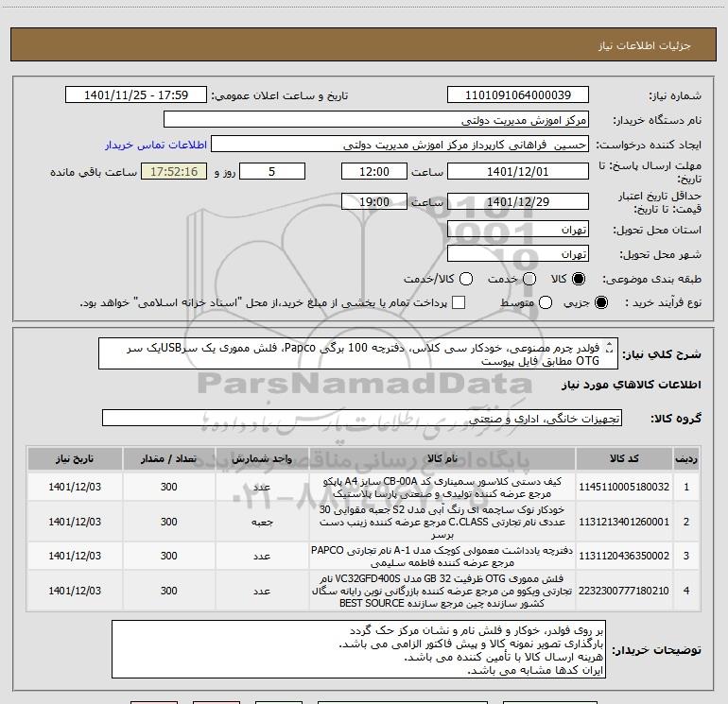Click quantity 300 in row 1
The width and height of the screenshot is (728, 704).
169,487
